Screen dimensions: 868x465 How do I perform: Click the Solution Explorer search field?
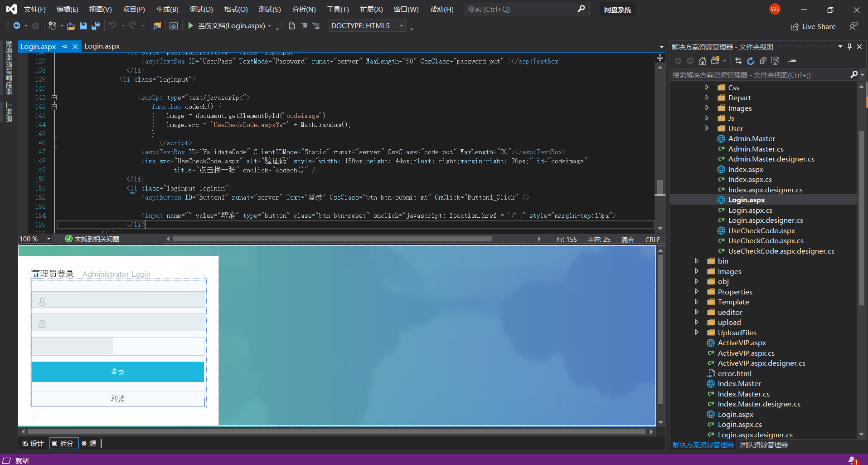(761, 75)
